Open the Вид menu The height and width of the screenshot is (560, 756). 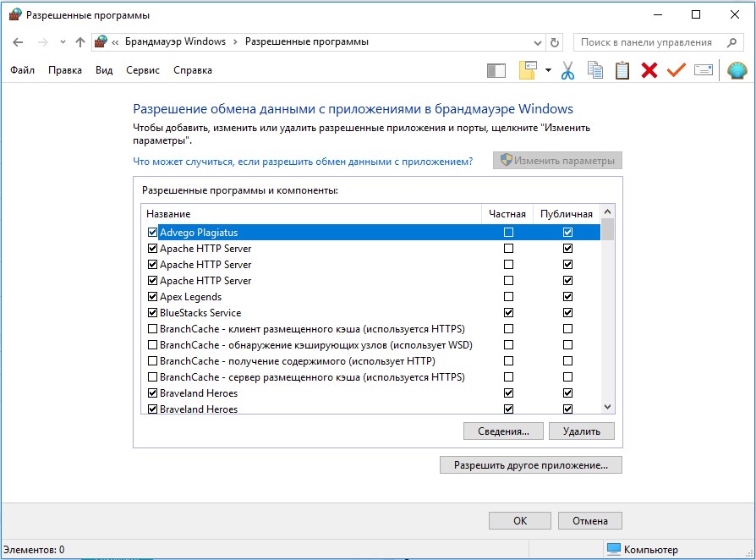[x=104, y=70]
